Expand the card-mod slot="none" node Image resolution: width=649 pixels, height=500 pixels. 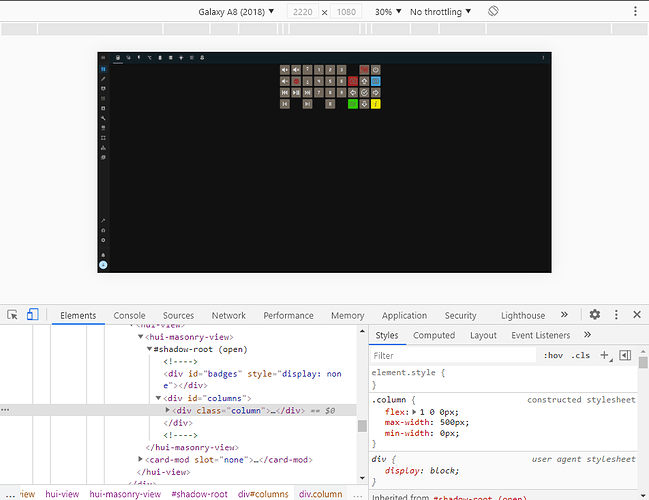point(140,459)
